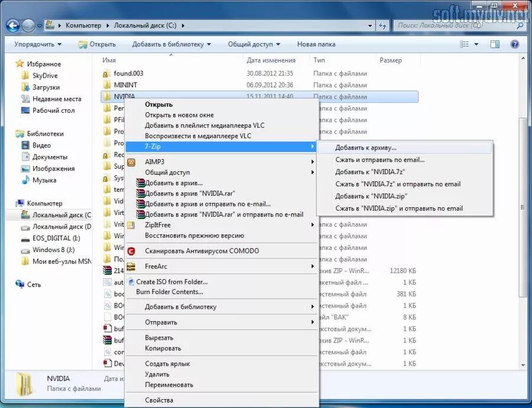Viewport: 532px width, 408px height.
Task: Click the ZipItFree icon in context menu
Action: coord(131,225)
